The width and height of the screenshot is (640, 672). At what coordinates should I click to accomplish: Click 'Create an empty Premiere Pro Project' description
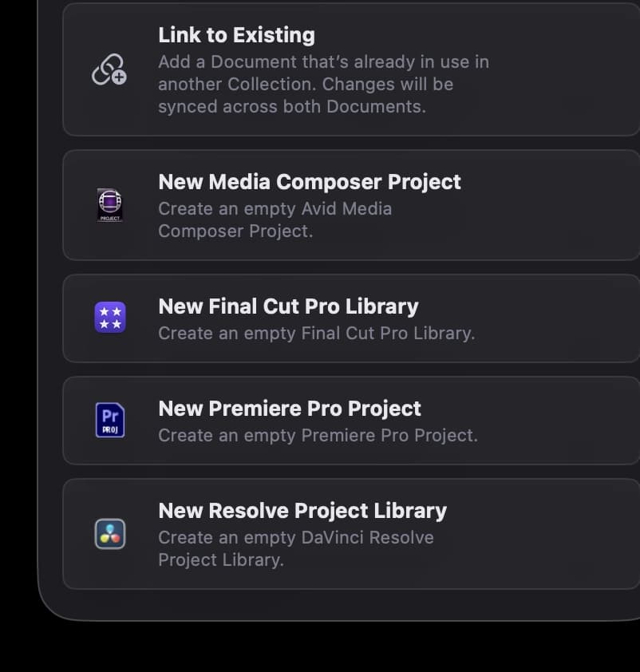(x=318, y=435)
